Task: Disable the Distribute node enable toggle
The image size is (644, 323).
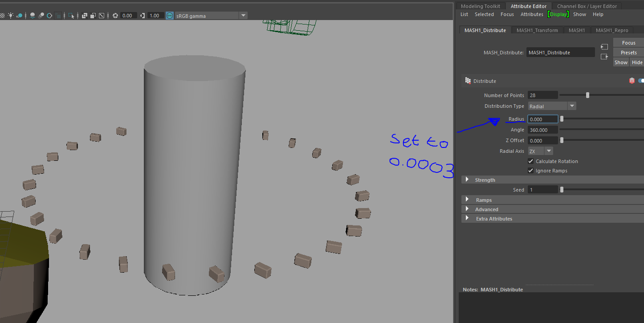Action: (640, 81)
